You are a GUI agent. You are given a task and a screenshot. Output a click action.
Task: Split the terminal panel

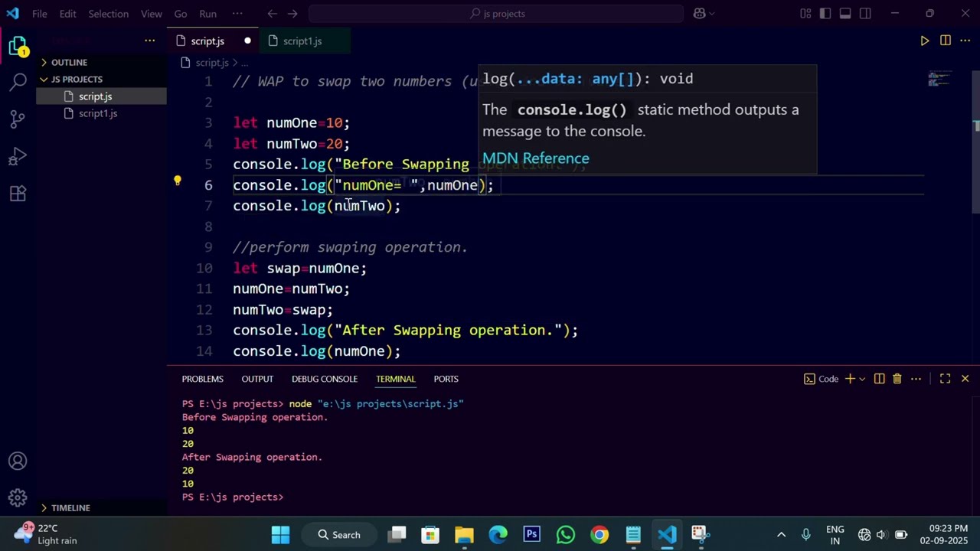pos(879,379)
